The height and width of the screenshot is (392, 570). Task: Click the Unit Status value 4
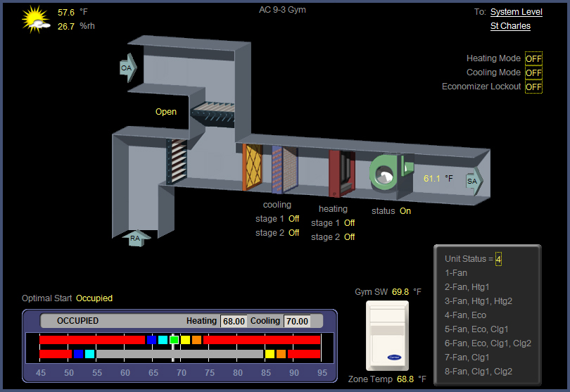coord(498,259)
